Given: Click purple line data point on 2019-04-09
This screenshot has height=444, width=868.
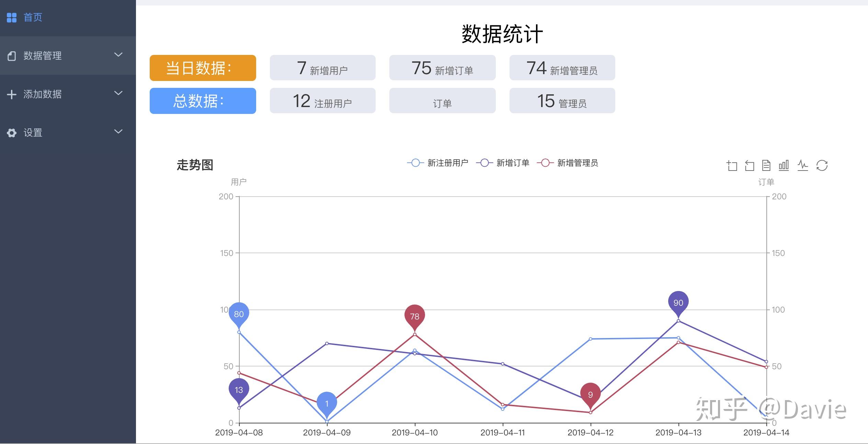Looking at the screenshot, I should 327,343.
